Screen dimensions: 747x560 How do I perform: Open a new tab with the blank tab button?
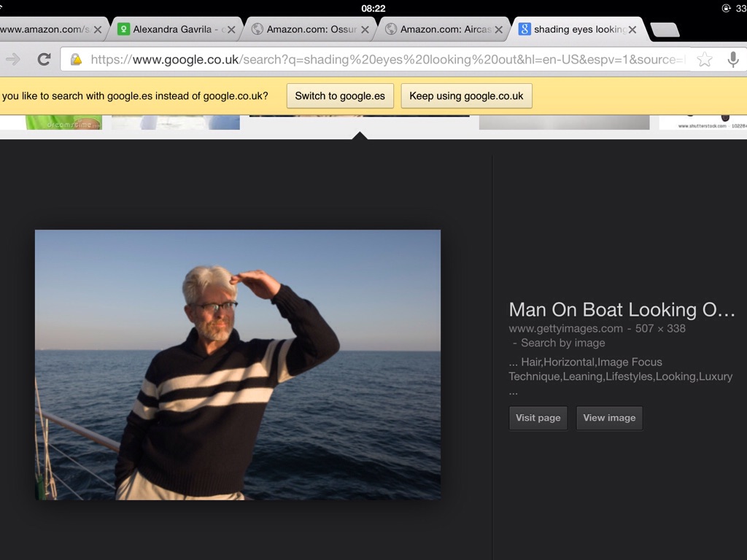pyautogui.click(x=665, y=30)
